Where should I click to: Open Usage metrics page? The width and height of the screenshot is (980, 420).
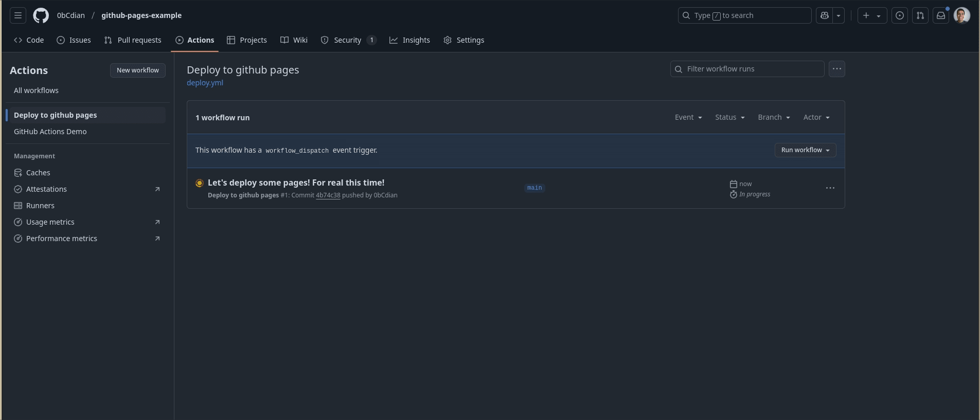(87, 222)
